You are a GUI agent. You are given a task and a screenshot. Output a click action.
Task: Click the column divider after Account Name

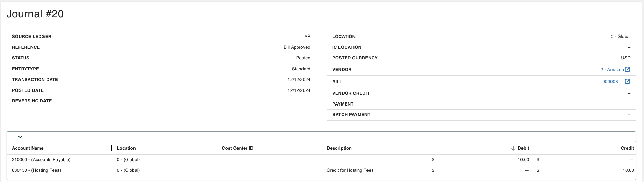(x=112, y=148)
